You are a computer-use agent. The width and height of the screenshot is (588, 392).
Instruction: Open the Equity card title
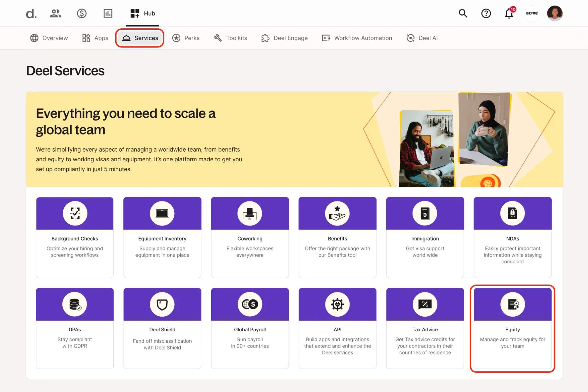coord(513,330)
